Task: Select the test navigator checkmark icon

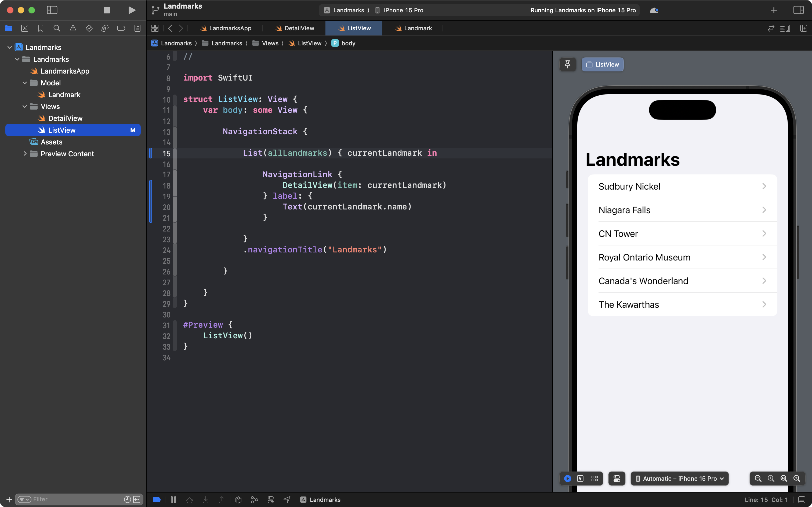Action: click(x=89, y=28)
